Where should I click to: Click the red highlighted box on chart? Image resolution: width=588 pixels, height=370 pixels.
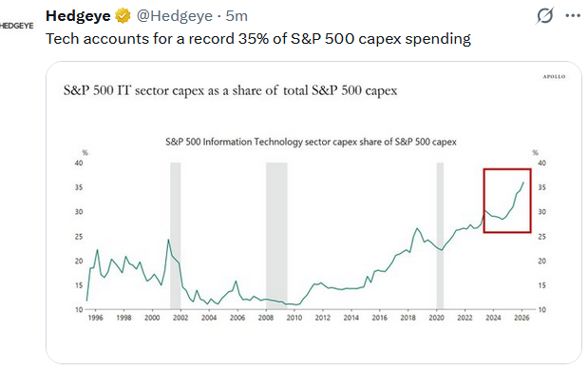click(x=507, y=201)
